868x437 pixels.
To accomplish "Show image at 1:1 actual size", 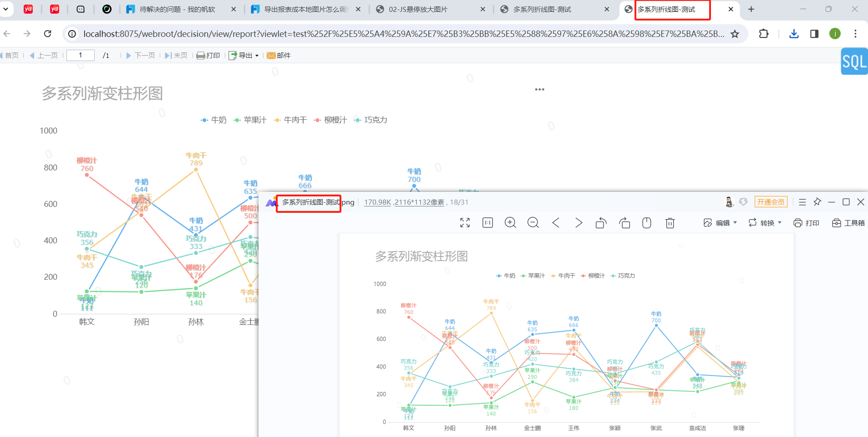I will 487,223.
